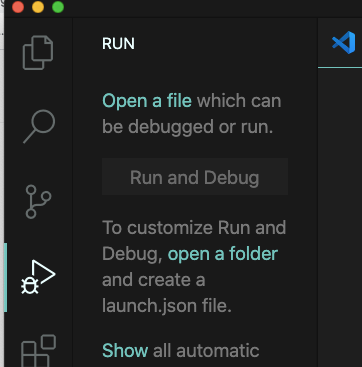Click the green fullscreen window button
The height and width of the screenshot is (367, 362).
click(x=58, y=7)
